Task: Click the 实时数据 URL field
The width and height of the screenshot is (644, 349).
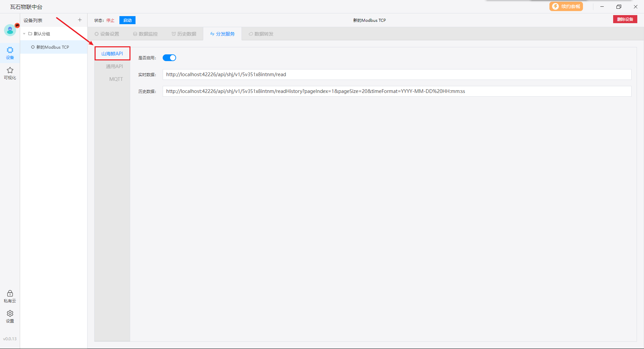Action: 397,74
